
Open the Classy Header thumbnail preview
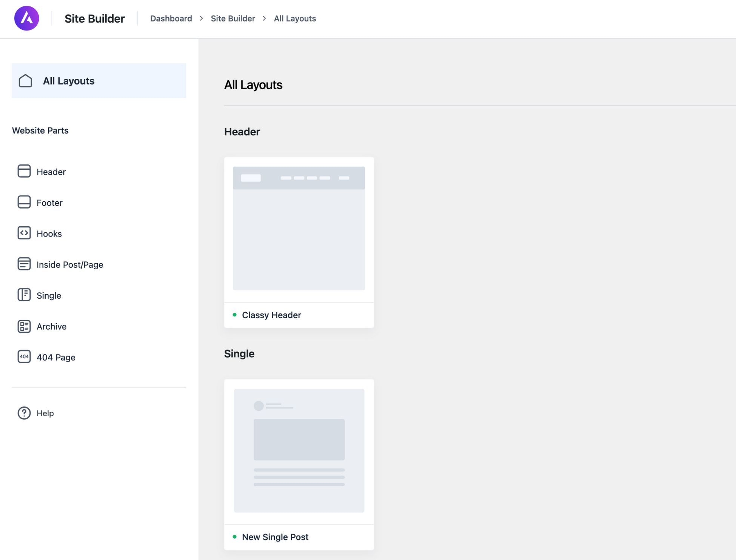coord(299,229)
